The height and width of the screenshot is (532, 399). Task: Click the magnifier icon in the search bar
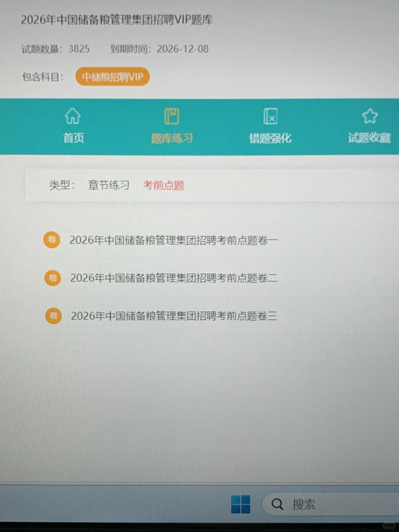[277, 504]
